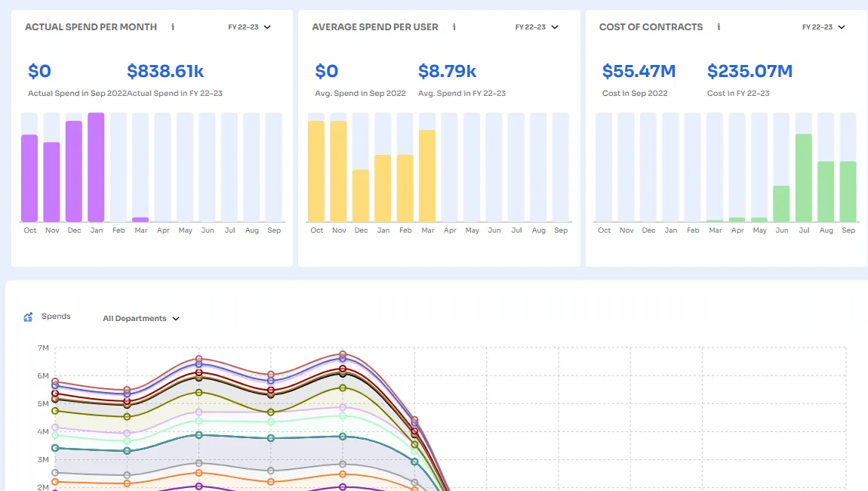Open FY 22-23 dropdown in Actual Spend card

click(250, 26)
